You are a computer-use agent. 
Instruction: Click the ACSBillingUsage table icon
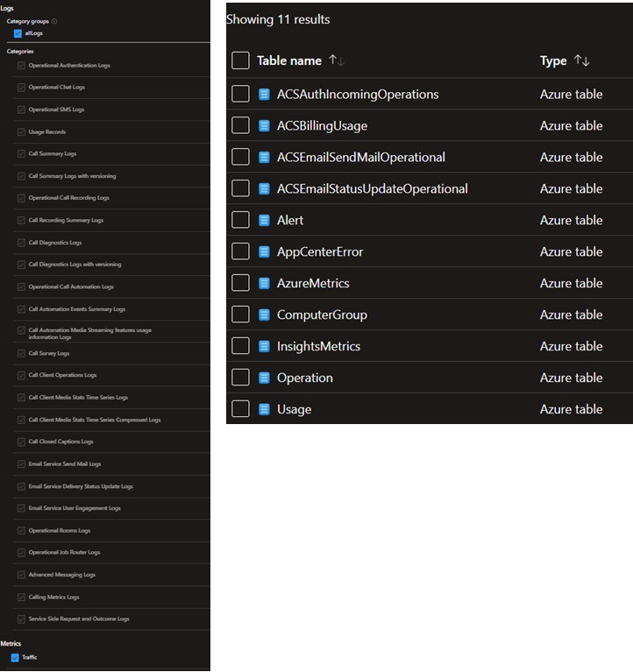click(x=264, y=125)
